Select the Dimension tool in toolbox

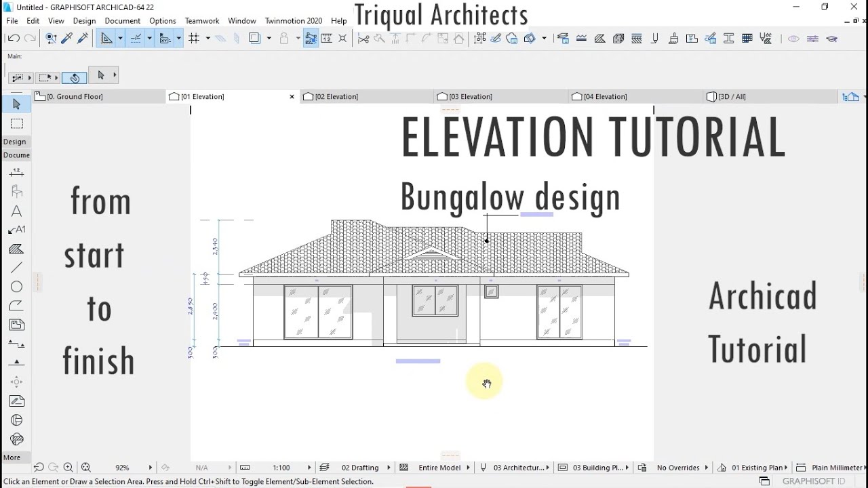(16, 173)
